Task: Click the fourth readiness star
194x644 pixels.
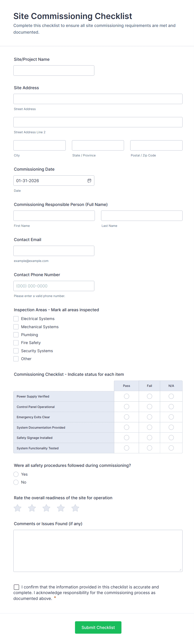Action: (x=61, y=508)
